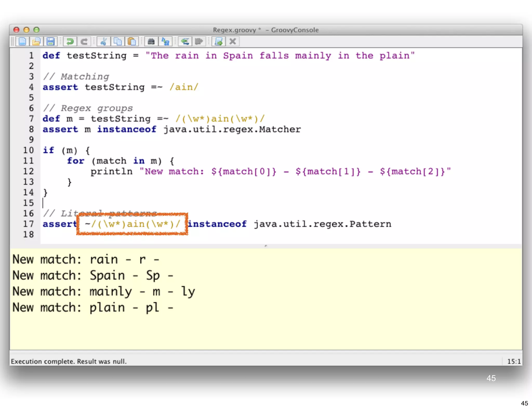This screenshot has width=532, height=409.
Task: Click the divider handle above the output pane
Action: (266, 246)
